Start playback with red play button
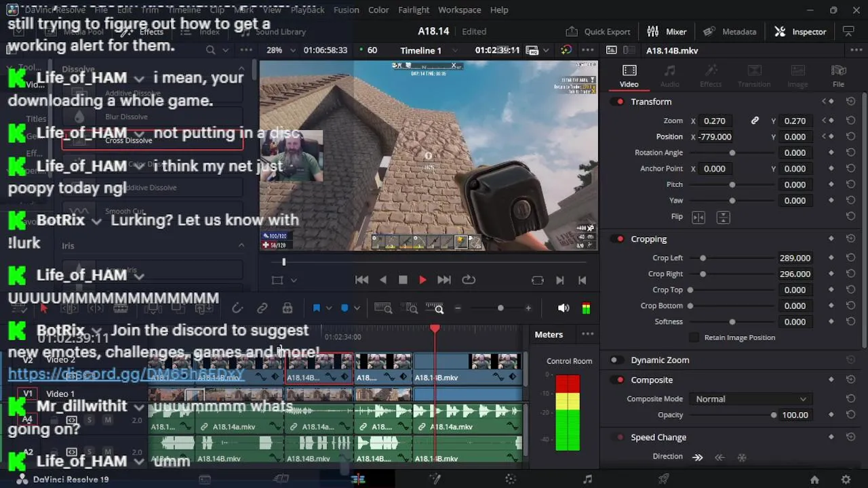868x488 pixels. pos(422,280)
